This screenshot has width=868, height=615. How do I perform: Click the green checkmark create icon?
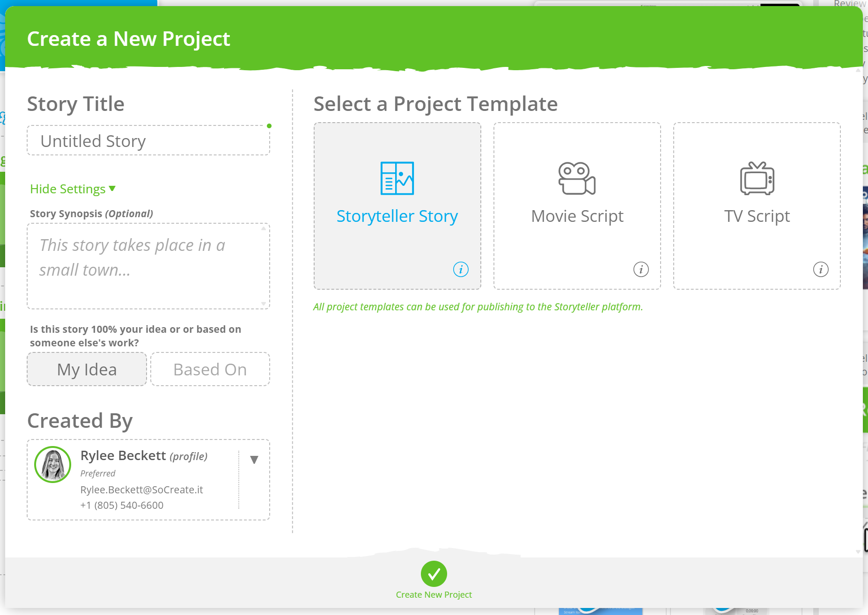pyautogui.click(x=434, y=574)
